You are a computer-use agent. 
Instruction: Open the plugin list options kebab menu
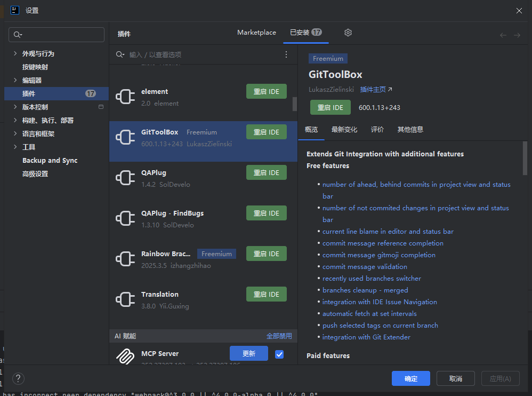coord(286,54)
